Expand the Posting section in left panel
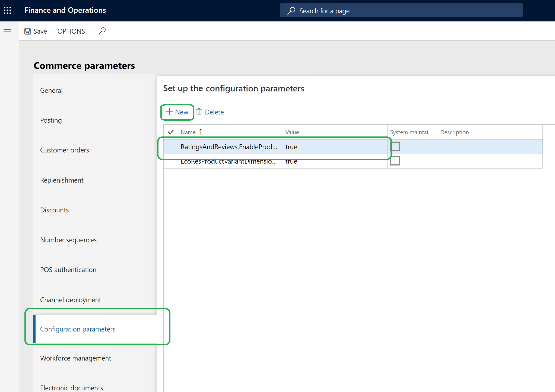 [x=51, y=120]
